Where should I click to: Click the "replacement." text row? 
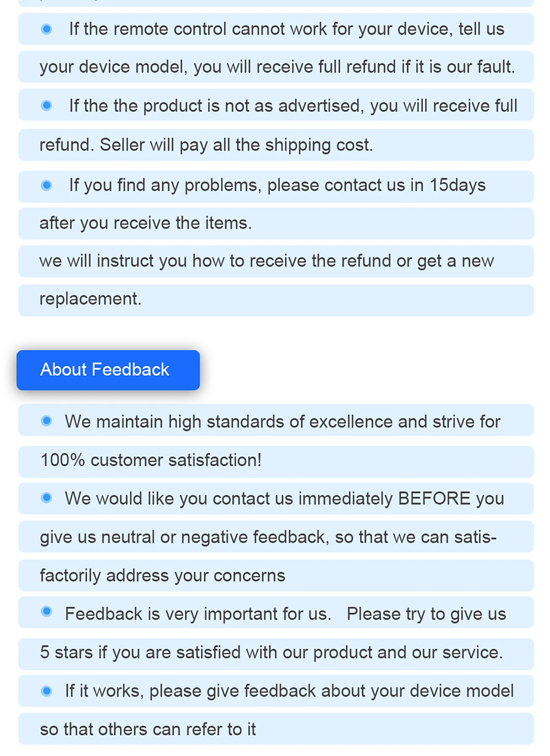point(91,299)
